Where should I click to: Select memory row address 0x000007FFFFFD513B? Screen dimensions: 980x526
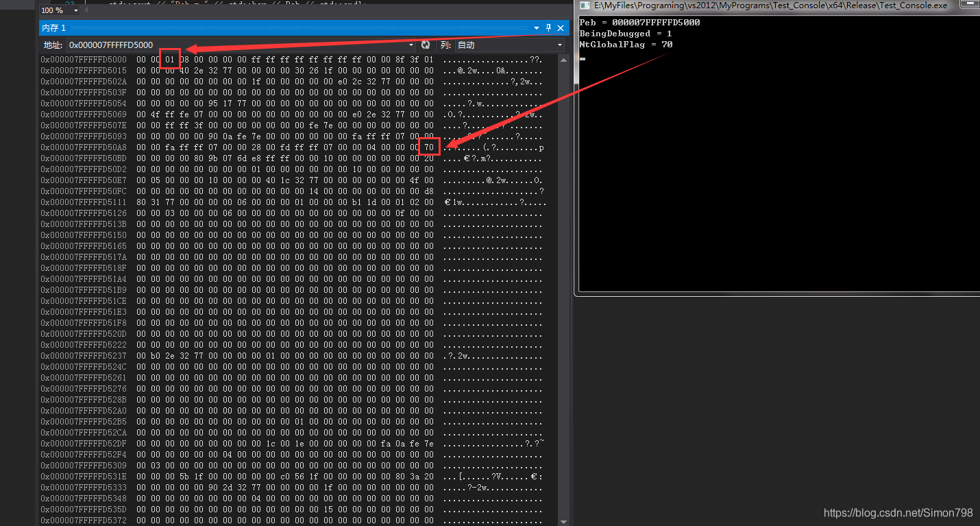click(84, 224)
